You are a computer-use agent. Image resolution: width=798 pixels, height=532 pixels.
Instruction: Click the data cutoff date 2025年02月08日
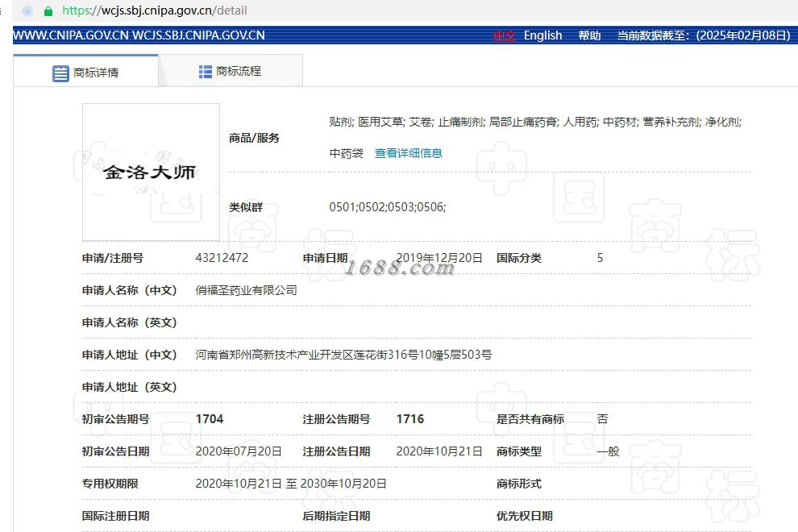(743, 35)
